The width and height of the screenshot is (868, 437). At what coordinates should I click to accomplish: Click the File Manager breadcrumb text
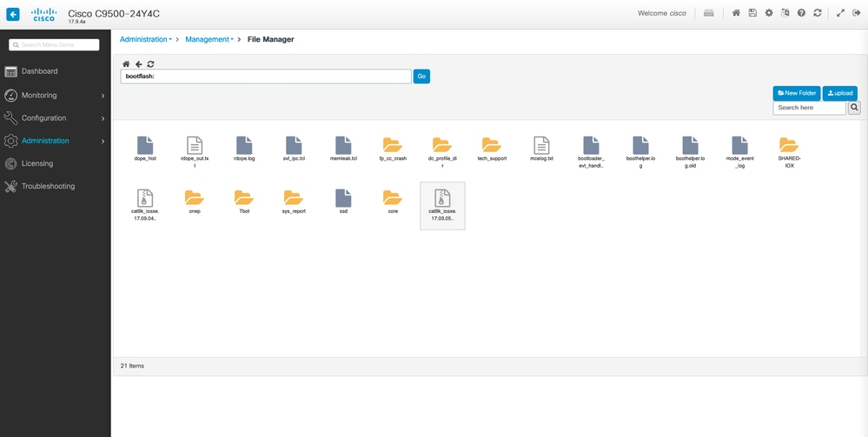[x=271, y=39]
